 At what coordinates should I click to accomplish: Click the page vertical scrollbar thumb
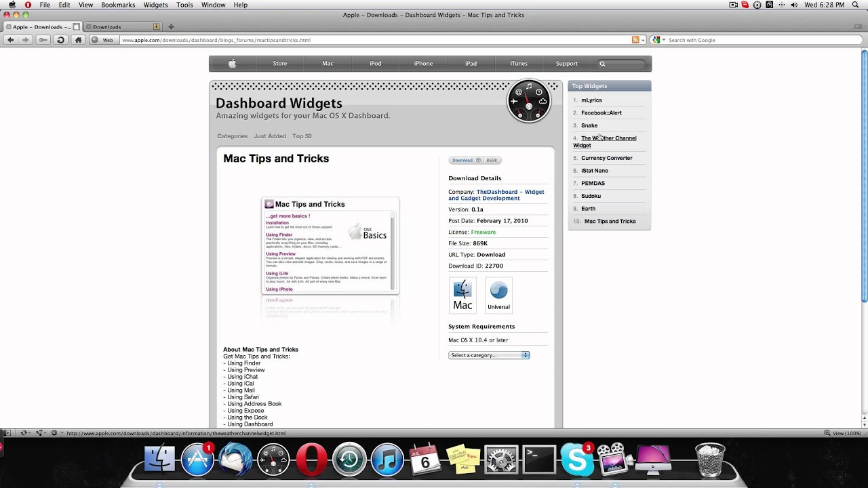[864, 176]
